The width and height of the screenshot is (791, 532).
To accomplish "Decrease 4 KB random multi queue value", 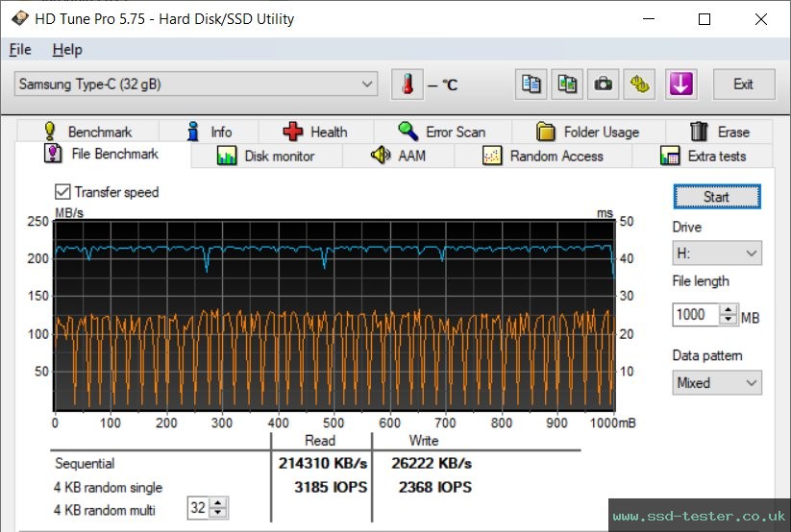I will [x=218, y=513].
